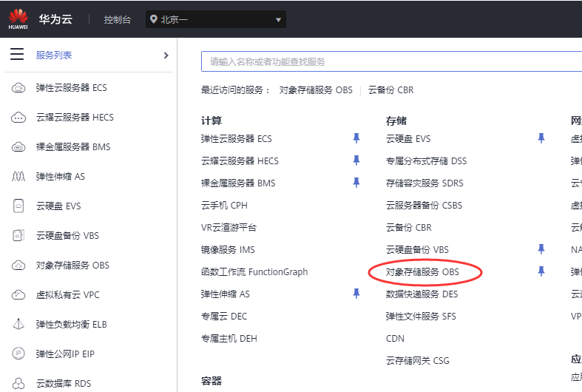
Task: Open VR云渲游平台 service
Action: click(x=229, y=228)
